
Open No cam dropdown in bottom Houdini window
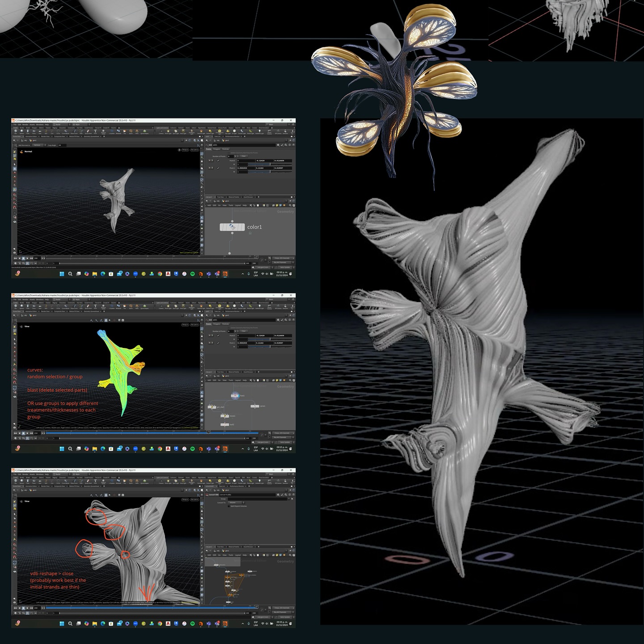[x=195, y=500]
